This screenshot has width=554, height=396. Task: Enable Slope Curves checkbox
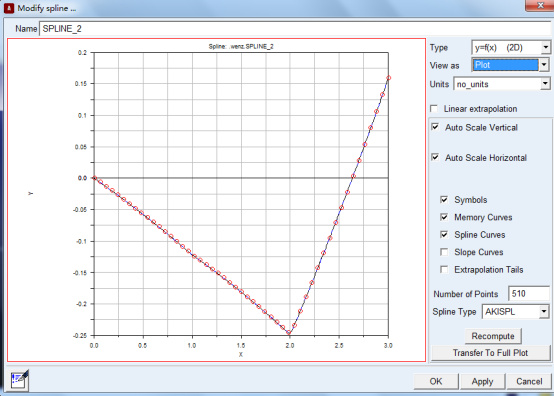pos(444,252)
